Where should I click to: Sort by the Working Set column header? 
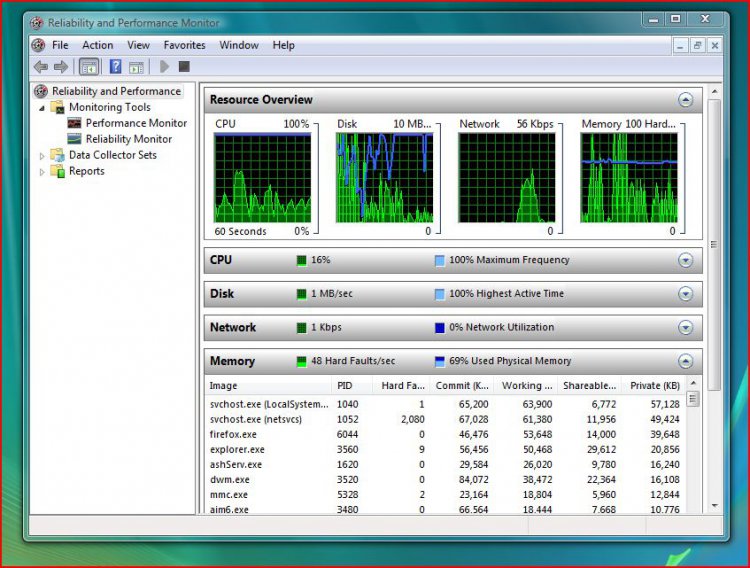(x=526, y=386)
